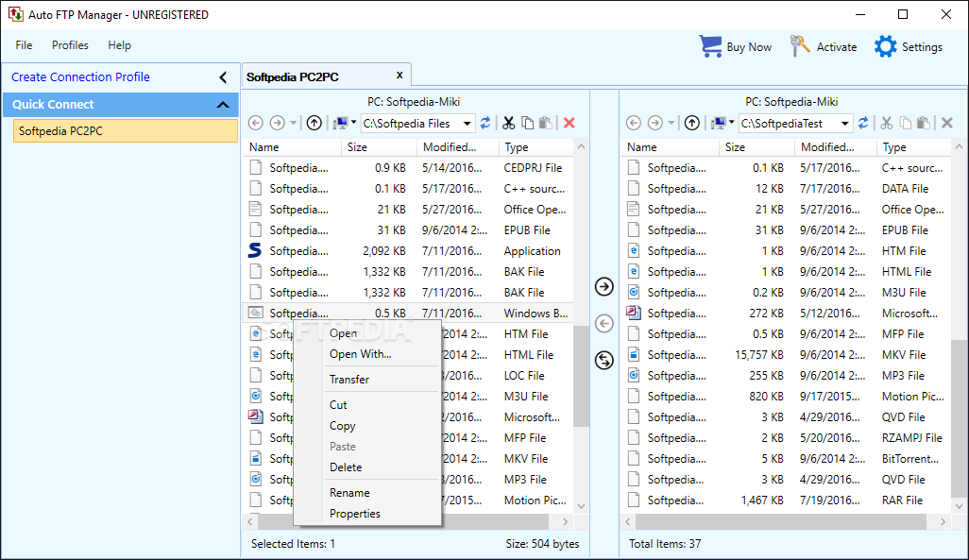Sort right pane by Modified column
The height and width of the screenshot is (560, 969).
coord(836,147)
